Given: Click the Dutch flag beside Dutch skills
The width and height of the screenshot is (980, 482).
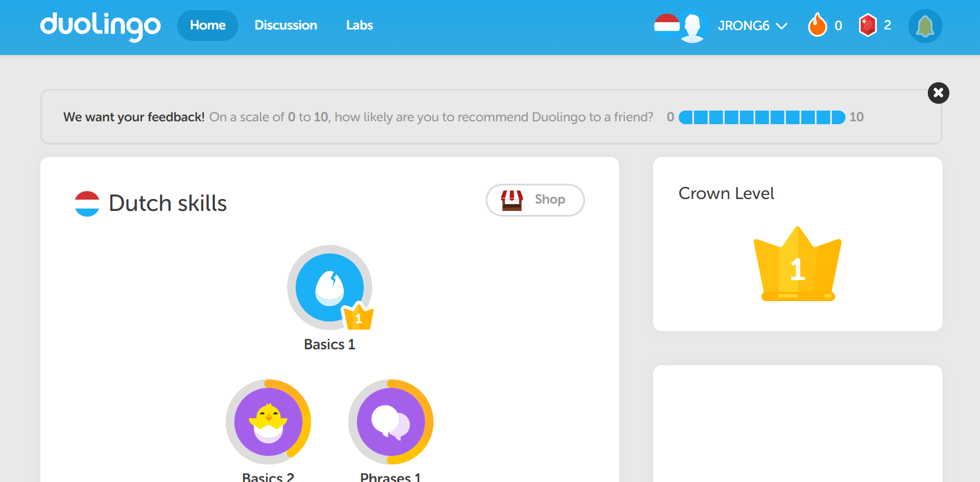Looking at the screenshot, I should tap(87, 204).
